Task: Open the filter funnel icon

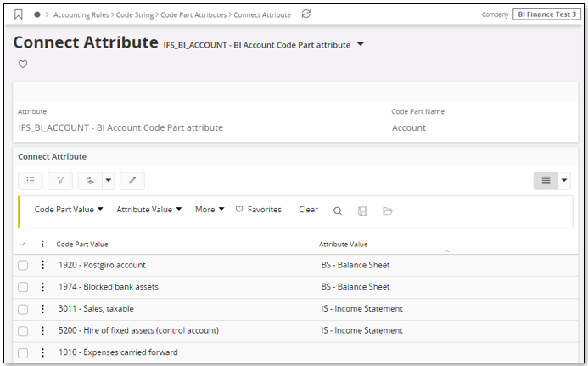Action: point(60,180)
